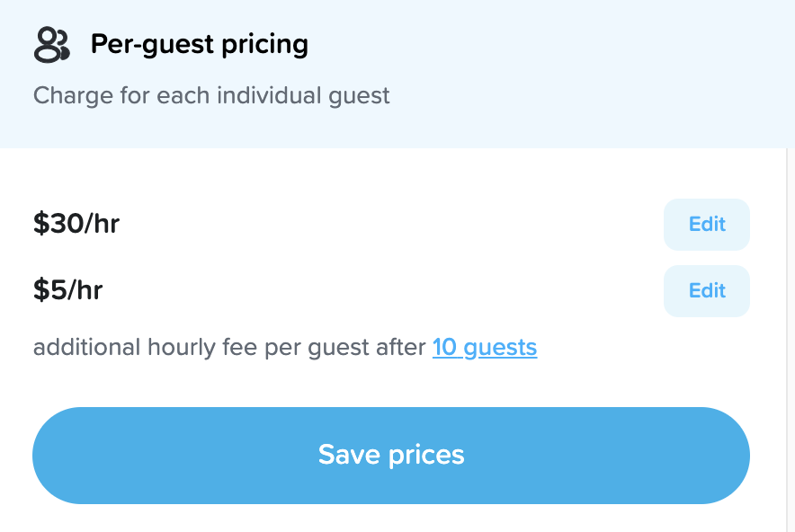Click the 'additional hourly fee per guest' text
This screenshot has height=532, width=795.
(229, 347)
